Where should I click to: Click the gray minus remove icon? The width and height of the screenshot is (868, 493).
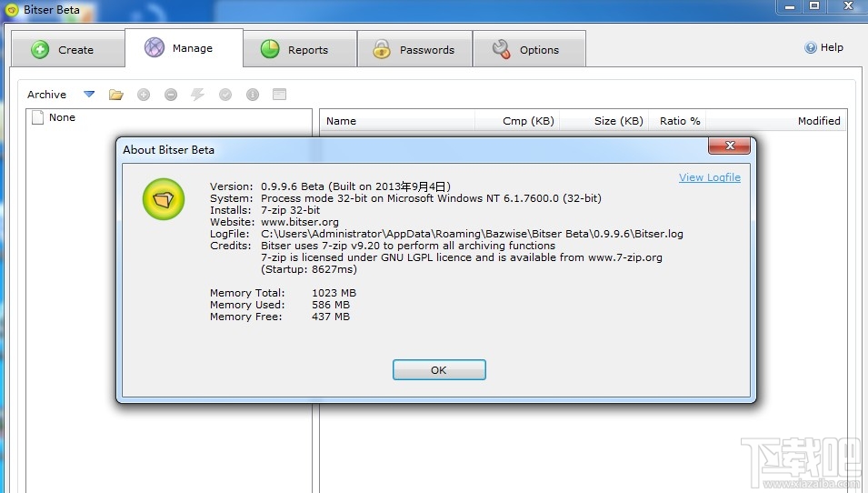click(x=171, y=95)
